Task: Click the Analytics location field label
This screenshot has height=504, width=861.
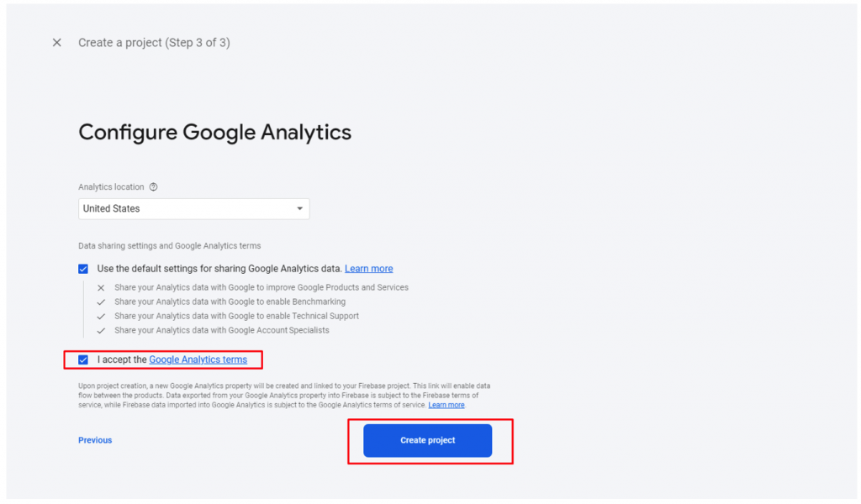Action: click(x=111, y=187)
